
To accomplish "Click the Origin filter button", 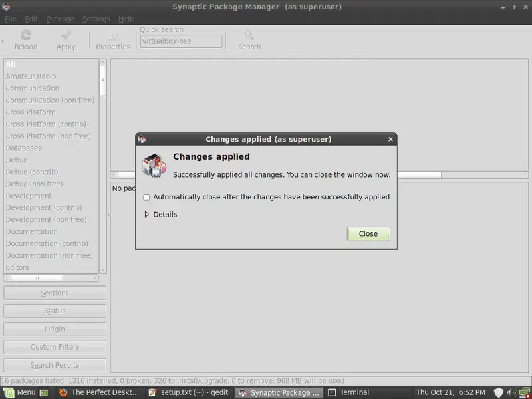I will point(55,329).
